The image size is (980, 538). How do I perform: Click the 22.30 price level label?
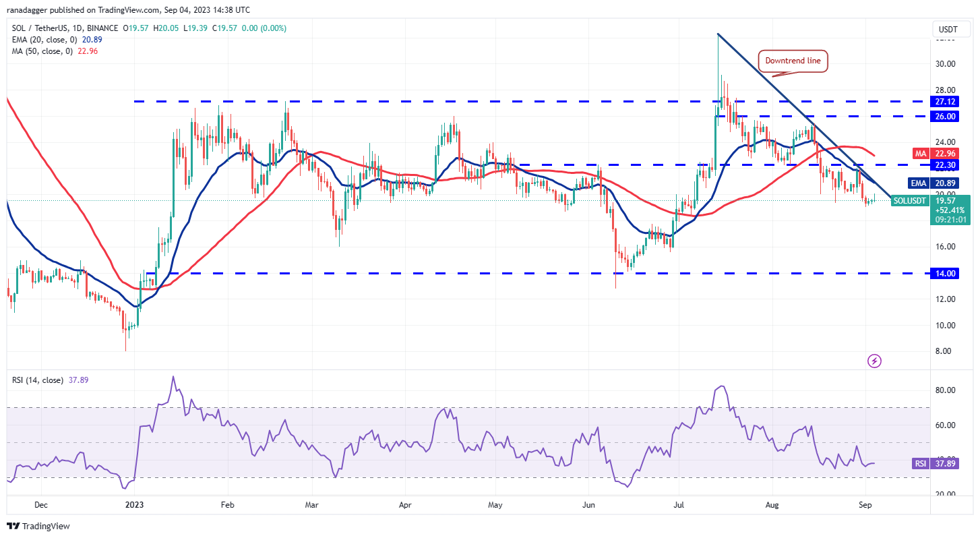click(x=946, y=165)
